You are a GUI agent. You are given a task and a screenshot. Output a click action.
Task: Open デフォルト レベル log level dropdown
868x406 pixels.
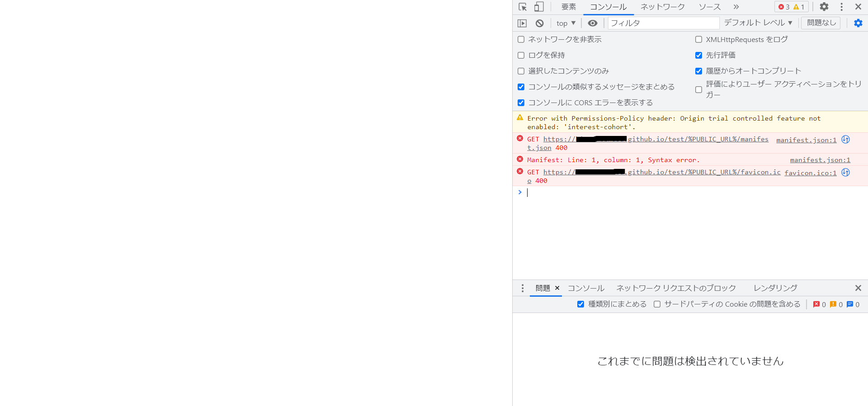pyautogui.click(x=758, y=23)
